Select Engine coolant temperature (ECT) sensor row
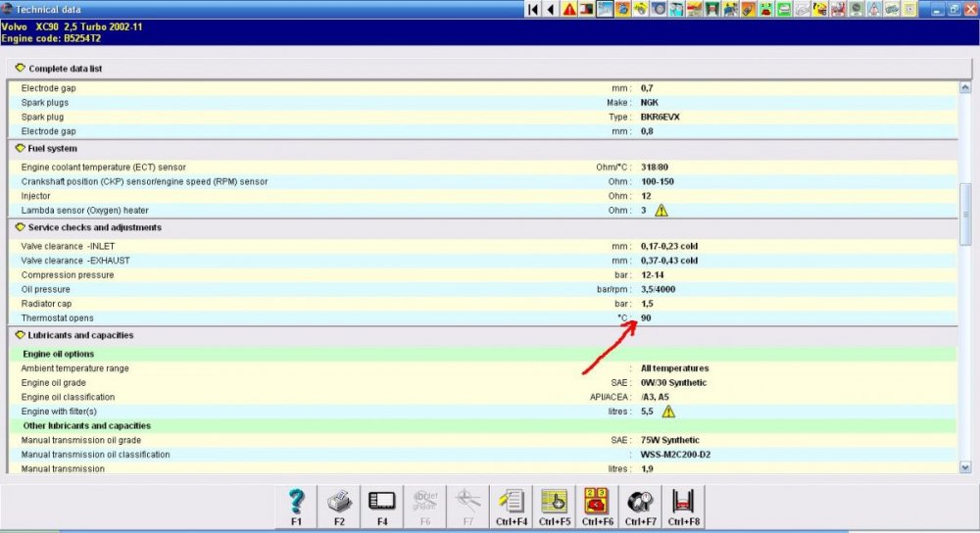The height and width of the screenshot is (533, 980). pos(482,168)
